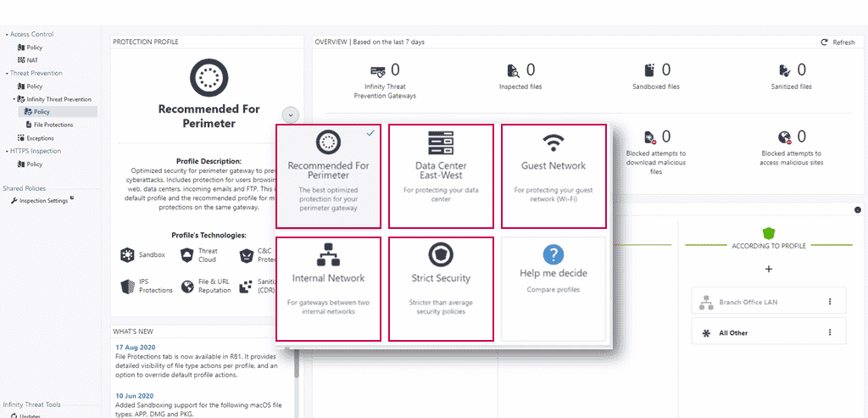Viewport: 868px width, 418px height.
Task: Click the Sandbox technology icon
Action: pos(127,255)
